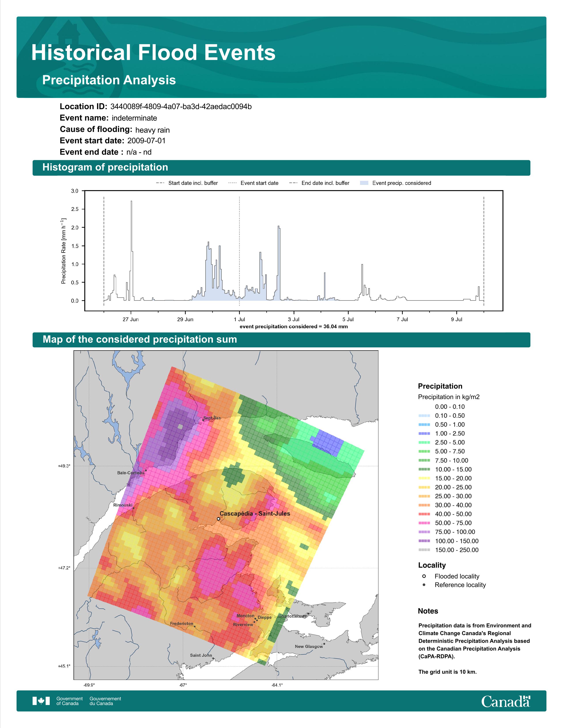Click the Reference locality legend dot

(x=424, y=585)
